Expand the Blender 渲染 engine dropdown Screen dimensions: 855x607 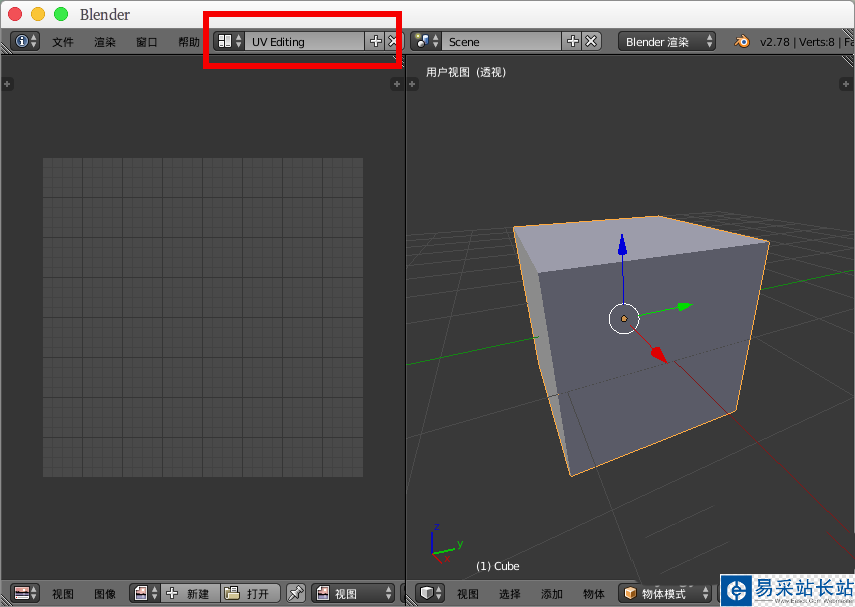[x=667, y=41]
